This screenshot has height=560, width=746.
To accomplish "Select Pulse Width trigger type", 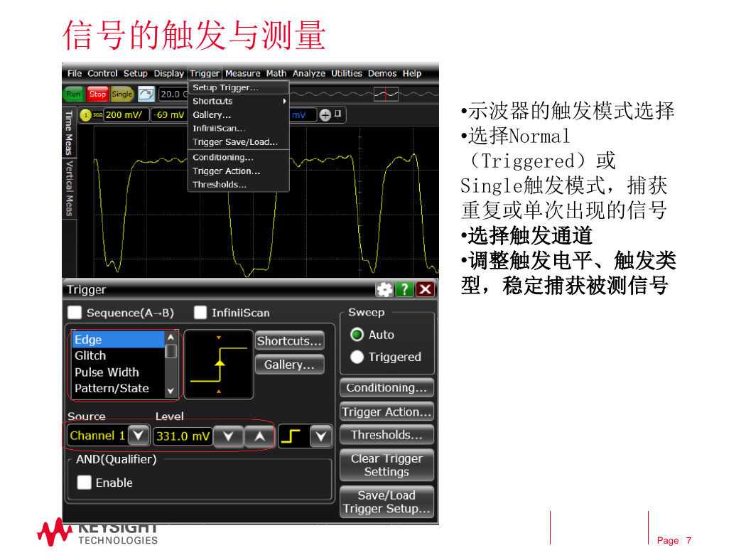I will [119, 372].
